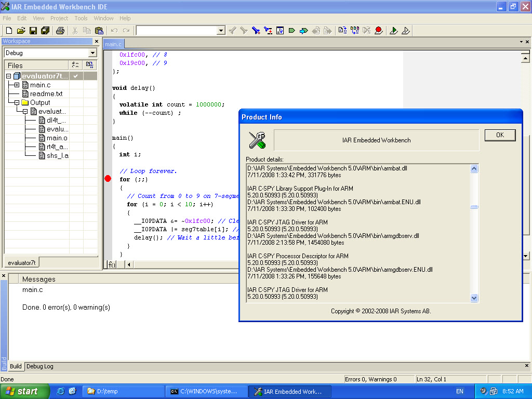Switch to the Debug Log tab
Screen dimensions: 532x399
tap(39, 366)
